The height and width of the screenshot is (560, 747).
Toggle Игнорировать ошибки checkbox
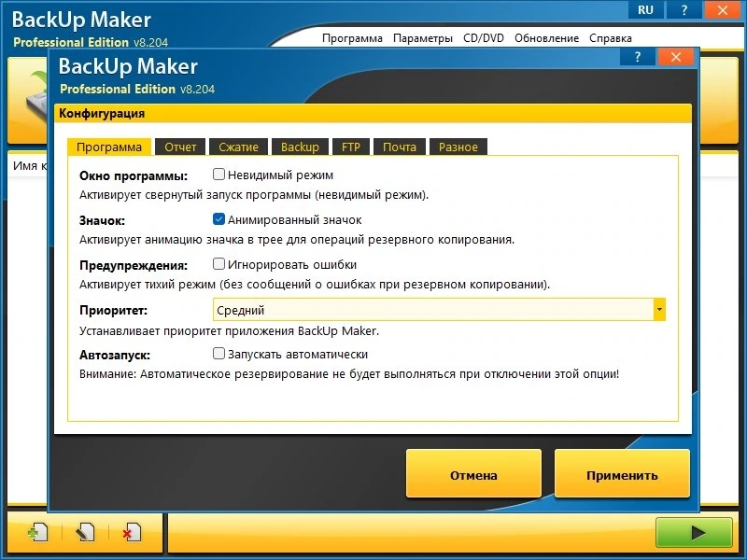(218, 264)
